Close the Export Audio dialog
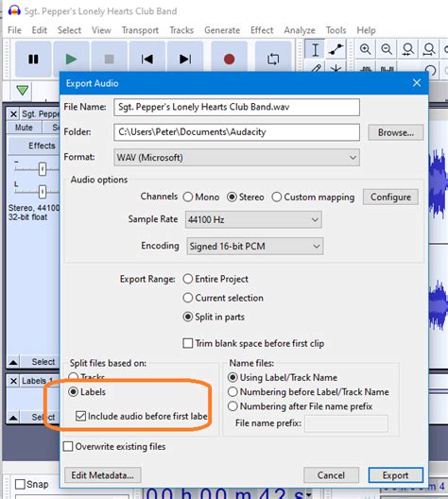Screen dimensions: 448x499 pyautogui.click(x=417, y=83)
